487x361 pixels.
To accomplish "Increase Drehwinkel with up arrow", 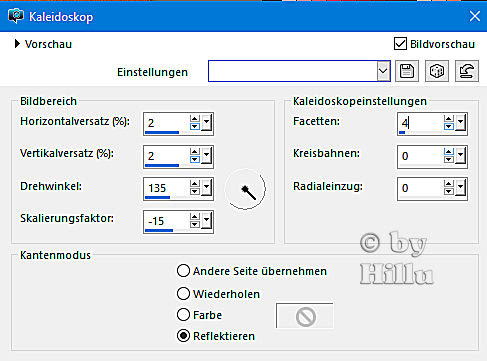I will coord(195,184).
